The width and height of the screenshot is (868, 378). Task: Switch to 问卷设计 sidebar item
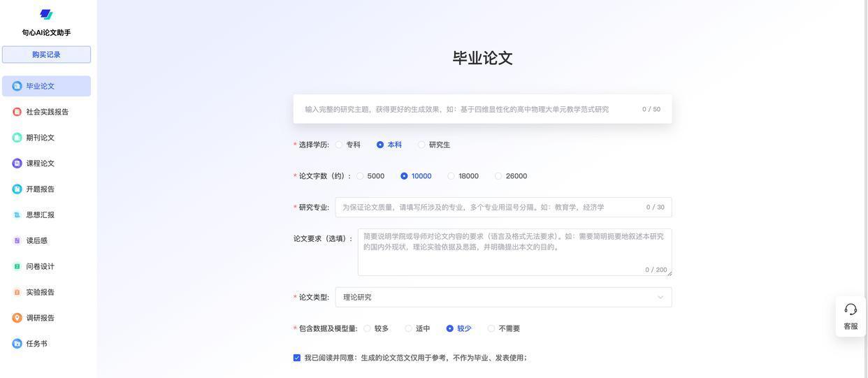(x=40, y=266)
